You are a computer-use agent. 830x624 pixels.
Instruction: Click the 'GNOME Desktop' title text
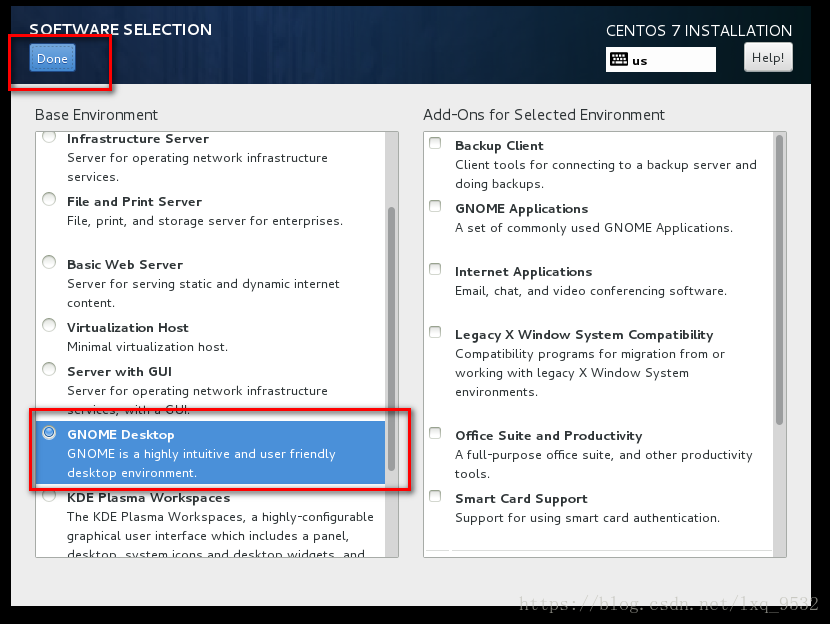(x=121, y=435)
